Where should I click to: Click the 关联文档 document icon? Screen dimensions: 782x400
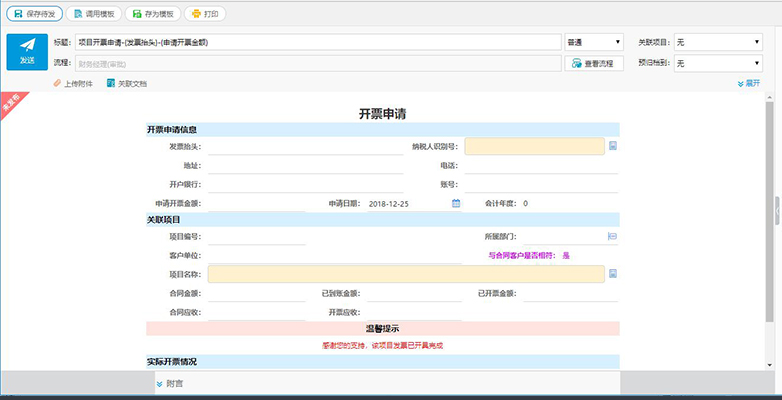tap(111, 83)
